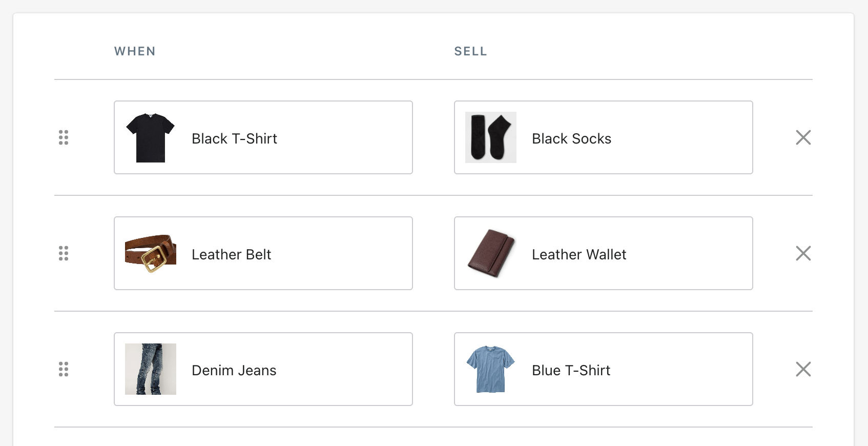Delete the Denim Jeans upsell row
The width and height of the screenshot is (868, 446).
[x=803, y=369]
